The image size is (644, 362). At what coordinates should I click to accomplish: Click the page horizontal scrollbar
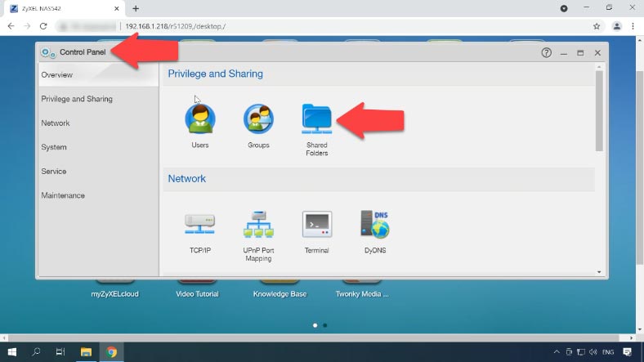[x=314, y=337]
